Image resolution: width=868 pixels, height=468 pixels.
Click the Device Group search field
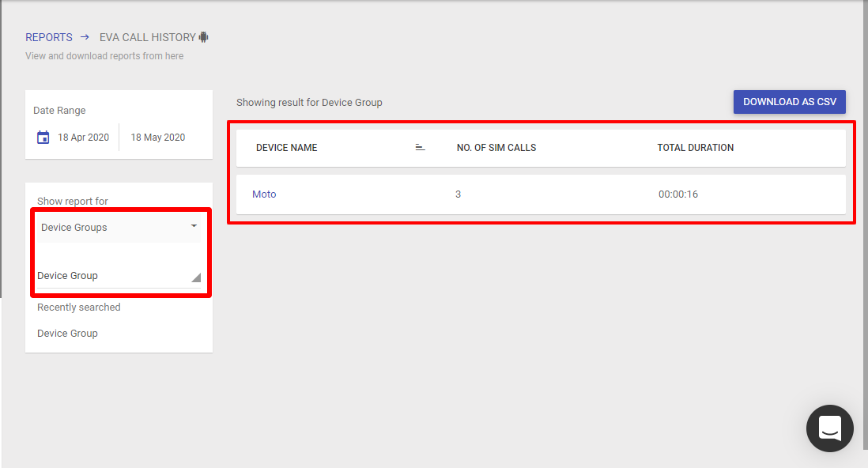[119, 276]
